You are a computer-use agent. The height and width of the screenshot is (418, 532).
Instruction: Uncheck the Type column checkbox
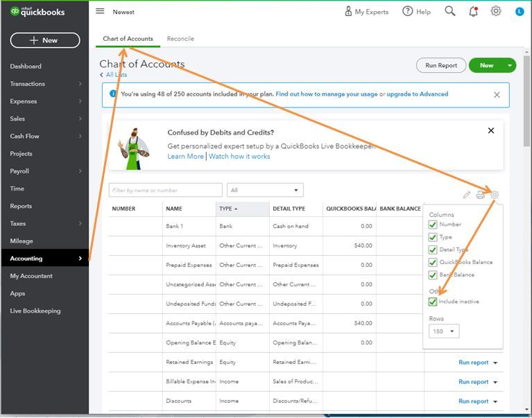tap(433, 237)
